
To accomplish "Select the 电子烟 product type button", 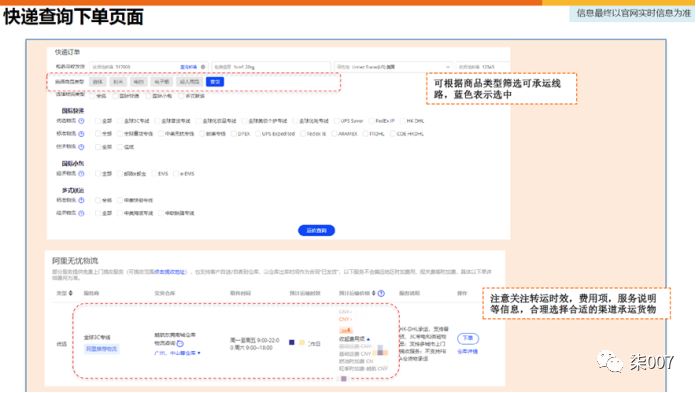I will click(162, 82).
